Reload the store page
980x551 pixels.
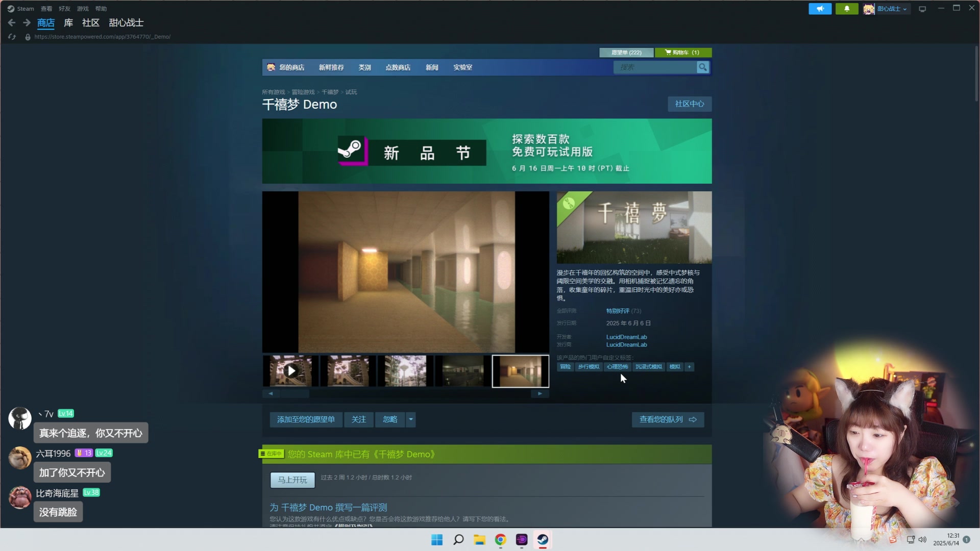tap(12, 37)
